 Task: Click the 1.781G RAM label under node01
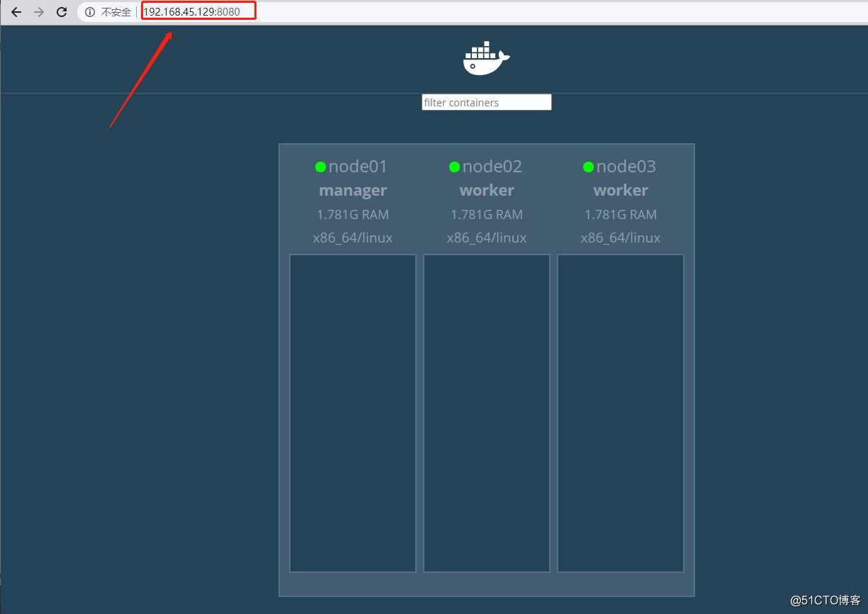point(353,214)
